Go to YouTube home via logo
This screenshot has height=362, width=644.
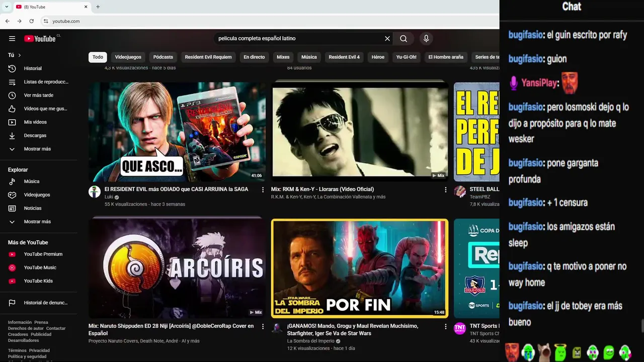[40, 39]
